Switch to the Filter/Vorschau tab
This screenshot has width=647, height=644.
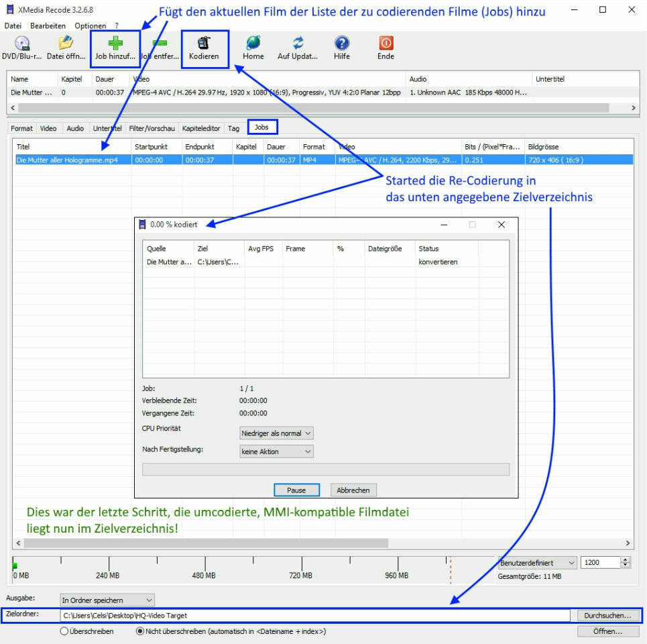pyautogui.click(x=152, y=128)
